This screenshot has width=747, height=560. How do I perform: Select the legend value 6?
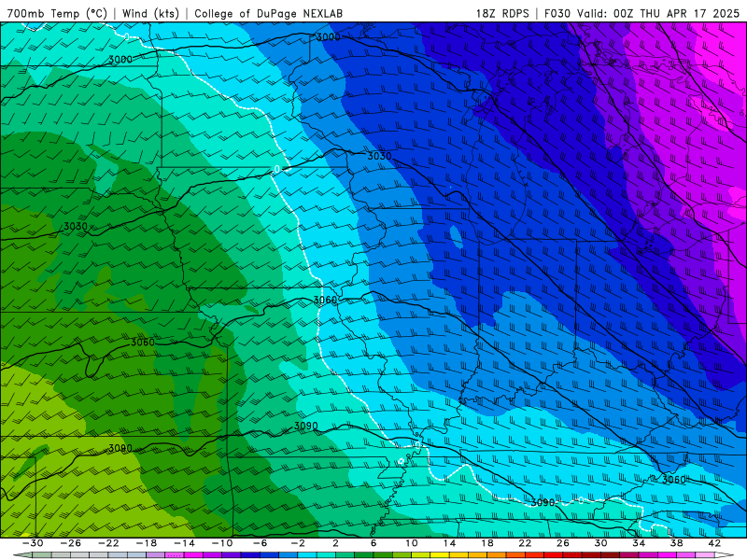point(373,543)
